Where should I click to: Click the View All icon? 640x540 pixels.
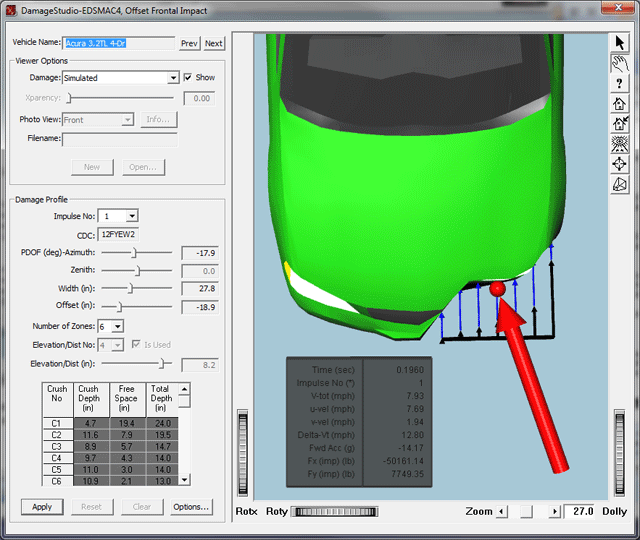[x=620, y=144]
